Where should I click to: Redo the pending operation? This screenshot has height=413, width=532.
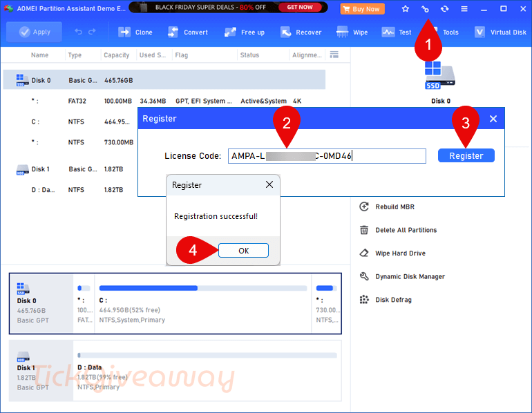[92, 32]
